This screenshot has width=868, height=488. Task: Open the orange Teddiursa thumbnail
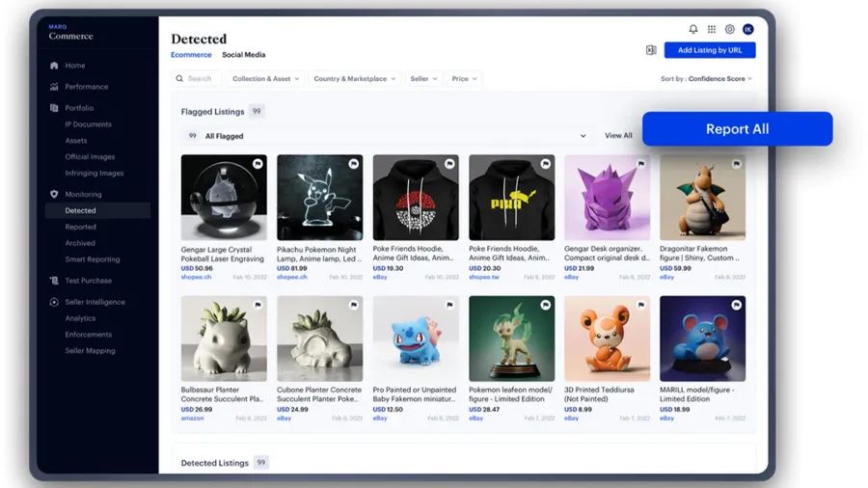pos(608,339)
